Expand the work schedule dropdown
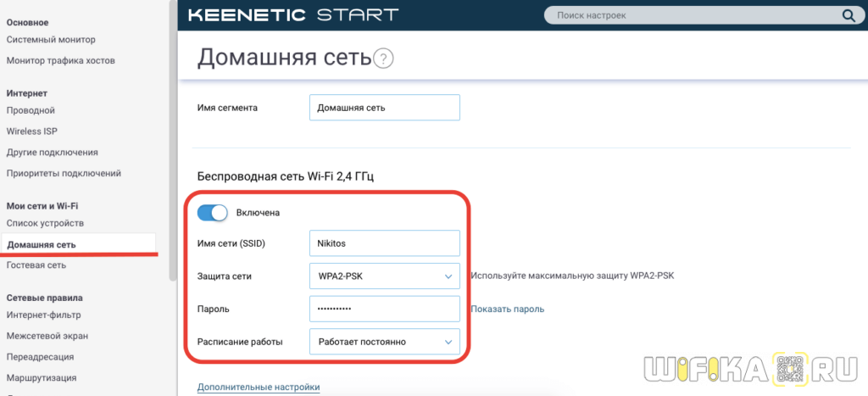868x396 pixels. pos(384,342)
